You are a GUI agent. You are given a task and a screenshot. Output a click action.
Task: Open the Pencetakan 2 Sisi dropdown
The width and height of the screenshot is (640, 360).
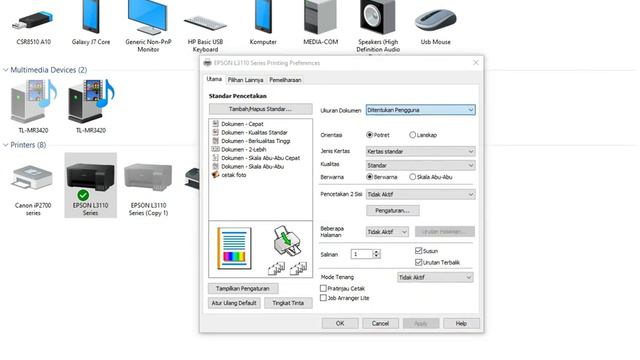coord(420,194)
